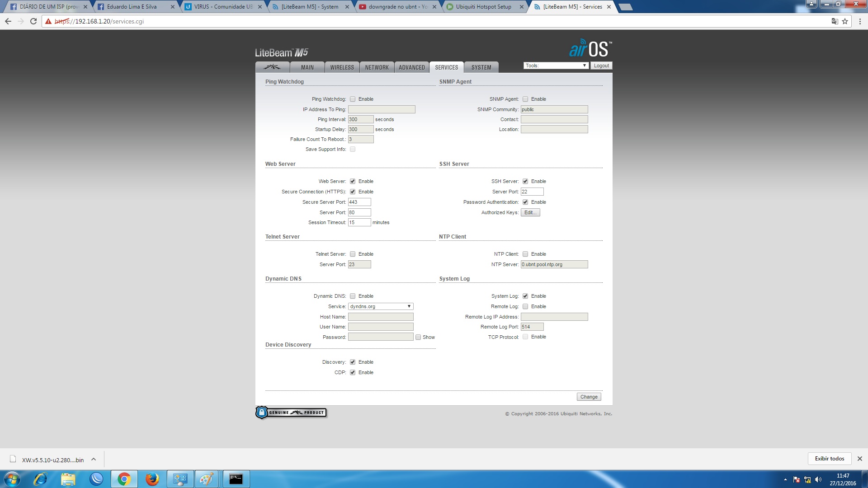The width and height of the screenshot is (868, 488).
Task: Click the translate page icon
Action: (x=835, y=21)
